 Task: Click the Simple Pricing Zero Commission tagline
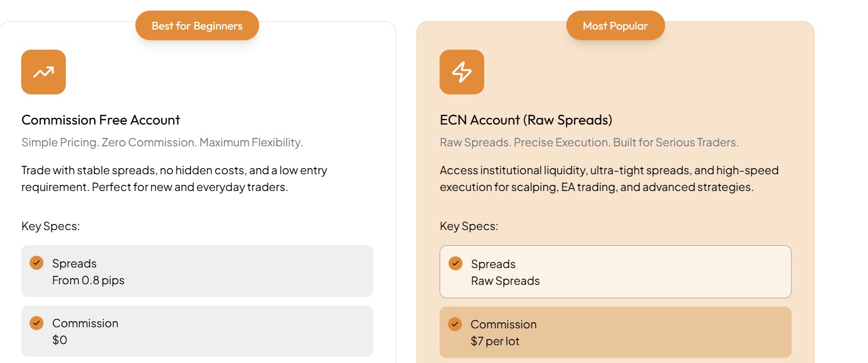(162, 142)
